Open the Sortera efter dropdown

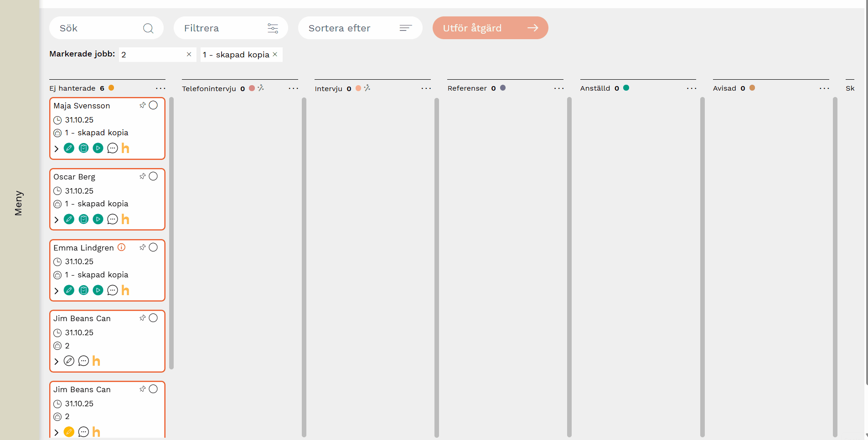[360, 28]
